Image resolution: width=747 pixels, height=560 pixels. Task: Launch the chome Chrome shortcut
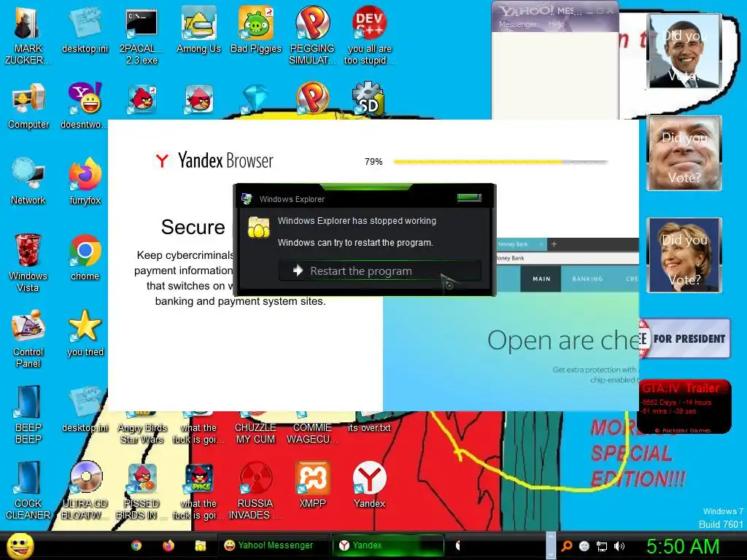(x=85, y=257)
